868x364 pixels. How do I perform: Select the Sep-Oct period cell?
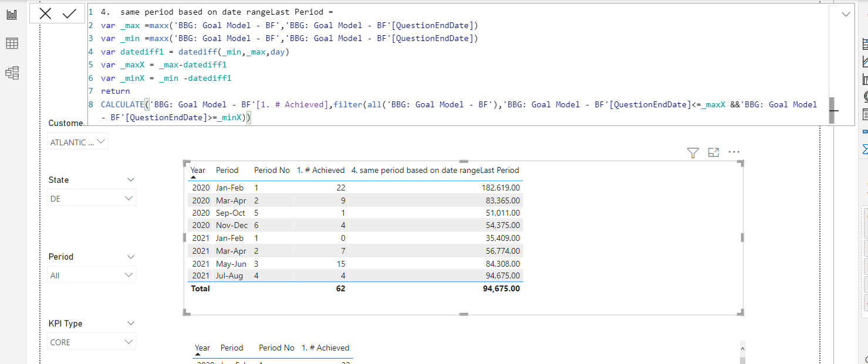pyautogui.click(x=230, y=213)
